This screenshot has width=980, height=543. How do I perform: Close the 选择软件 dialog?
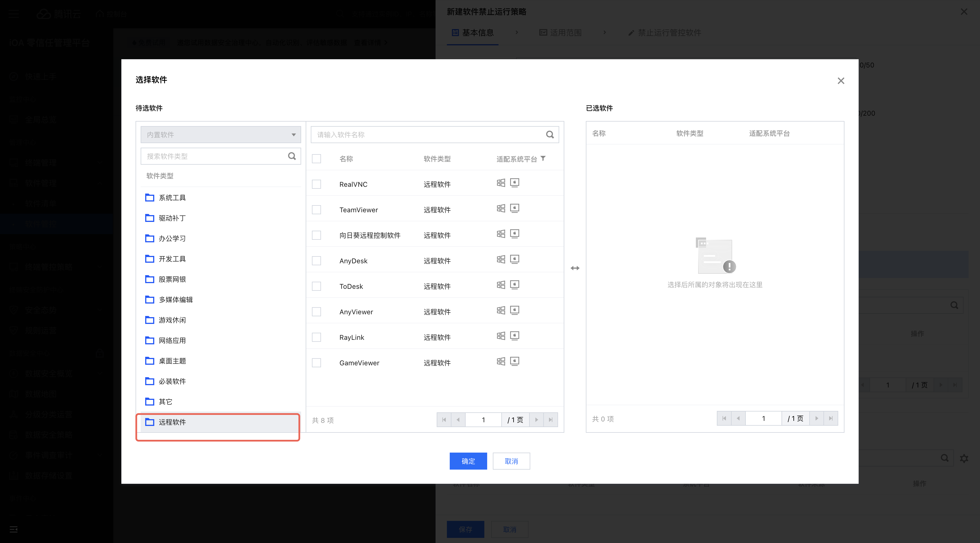tap(841, 80)
